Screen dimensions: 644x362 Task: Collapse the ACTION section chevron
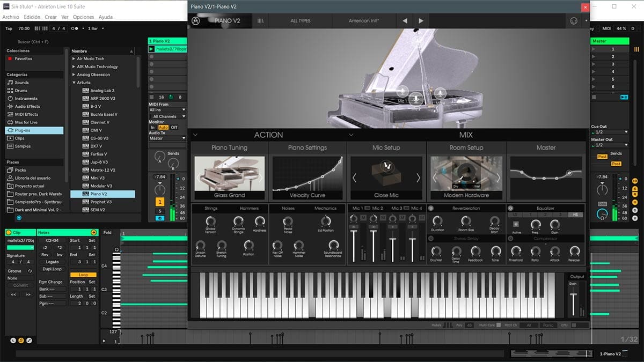[x=195, y=135]
